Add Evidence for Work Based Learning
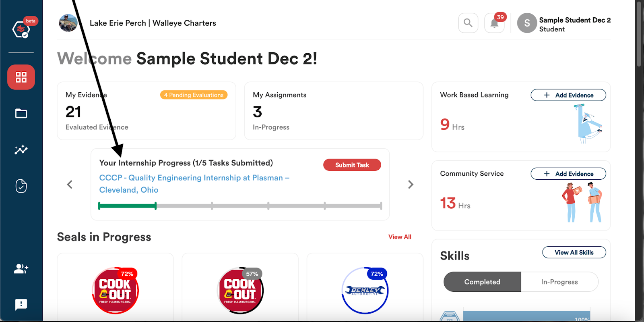Viewport: 644px width, 322px height. click(568, 95)
